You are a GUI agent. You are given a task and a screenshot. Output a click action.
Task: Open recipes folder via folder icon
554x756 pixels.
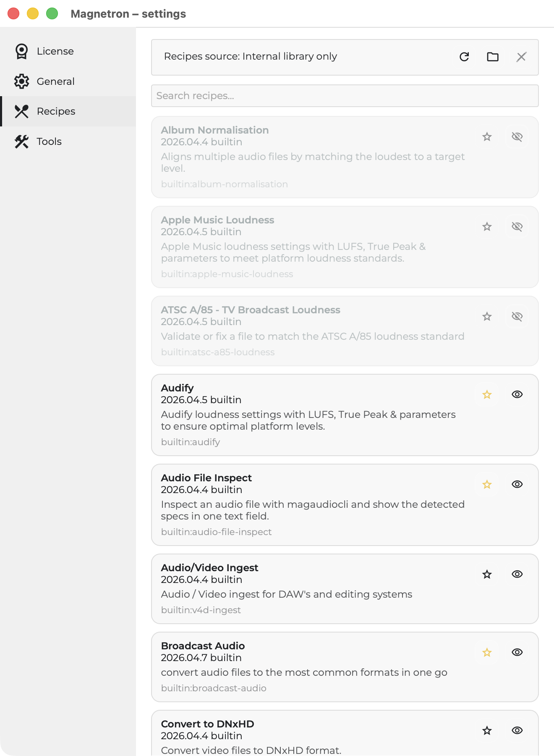point(493,57)
